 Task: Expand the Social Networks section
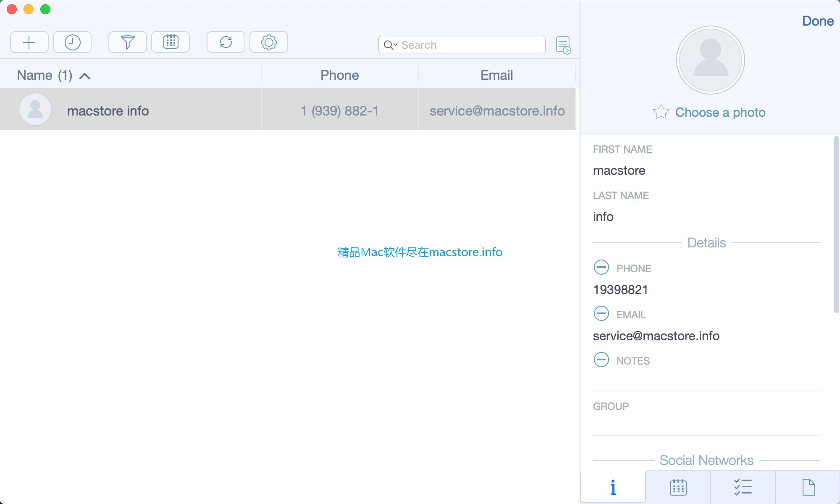pyautogui.click(x=706, y=459)
